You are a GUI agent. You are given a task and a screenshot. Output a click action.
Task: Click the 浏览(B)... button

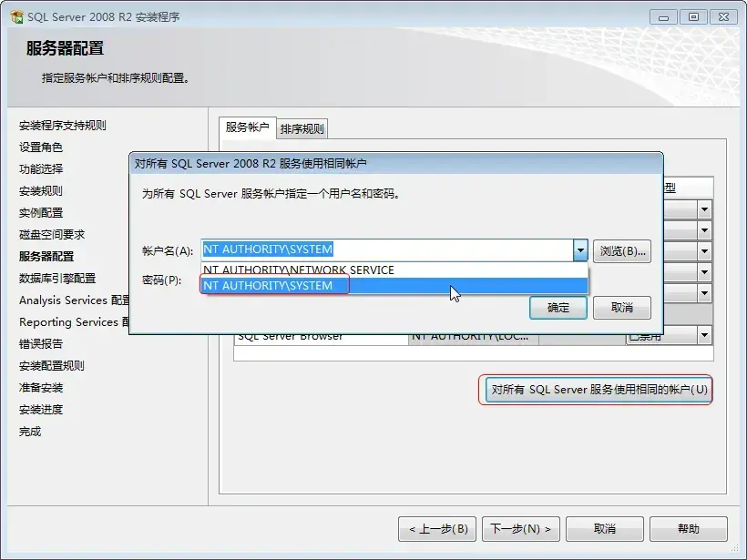(x=622, y=251)
